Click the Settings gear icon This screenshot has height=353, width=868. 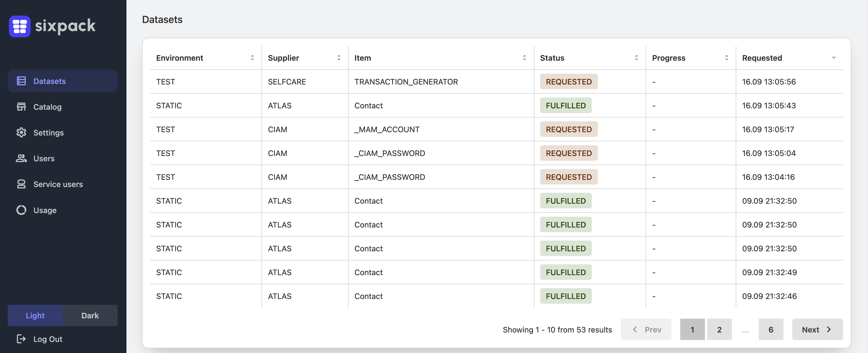(x=21, y=133)
